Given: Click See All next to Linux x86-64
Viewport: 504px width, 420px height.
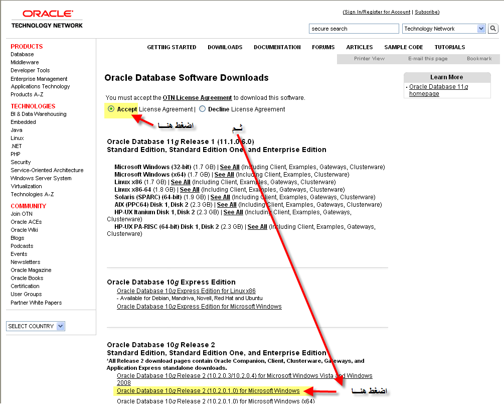Looking at the screenshot, I should [190, 190].
